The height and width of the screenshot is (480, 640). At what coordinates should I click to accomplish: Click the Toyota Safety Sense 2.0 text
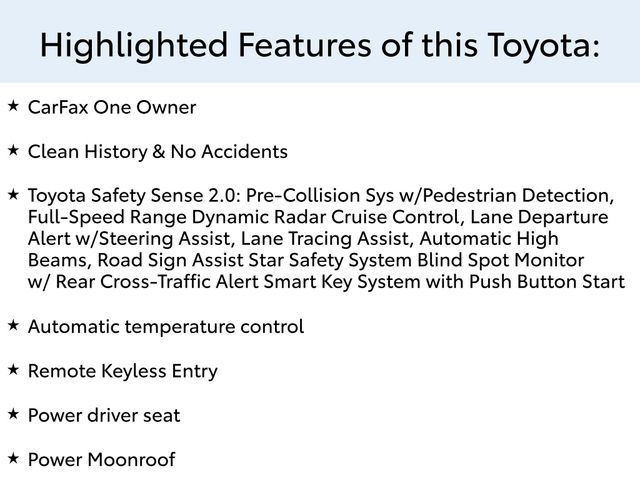tap(131, 194)
